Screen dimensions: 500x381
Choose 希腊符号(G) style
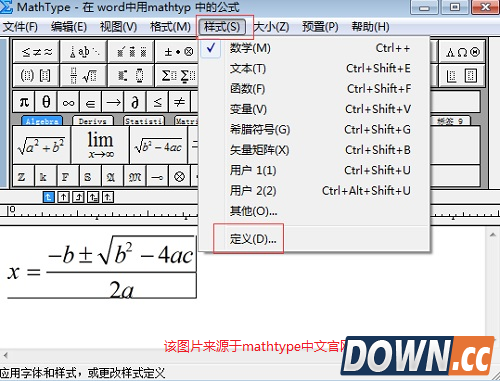tap(314, 130)
